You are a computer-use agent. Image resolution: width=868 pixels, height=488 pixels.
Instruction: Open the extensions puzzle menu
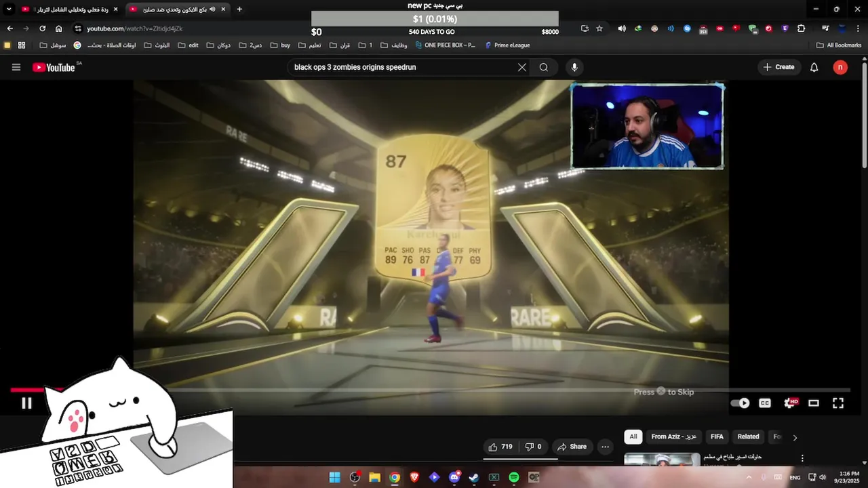click(801, 28)
